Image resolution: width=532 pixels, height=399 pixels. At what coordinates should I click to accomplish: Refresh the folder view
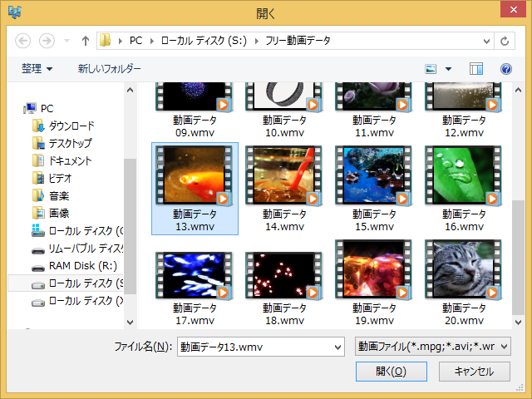tap(505, 41)
